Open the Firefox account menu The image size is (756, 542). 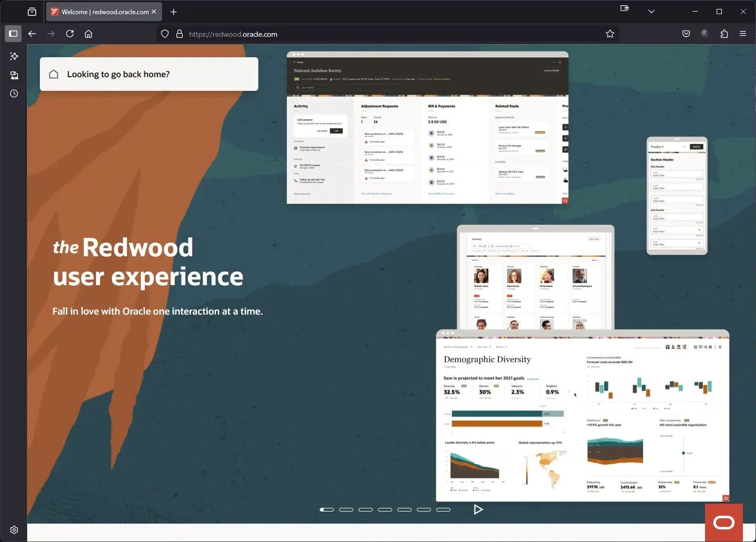click(705, 34)
